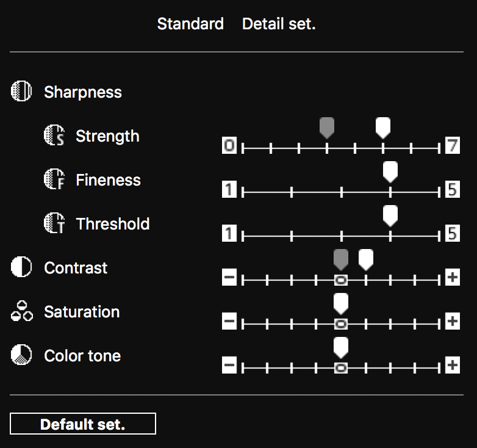Set Threshold to maximum value 5
477x448 pixels.
pos(453,233)
